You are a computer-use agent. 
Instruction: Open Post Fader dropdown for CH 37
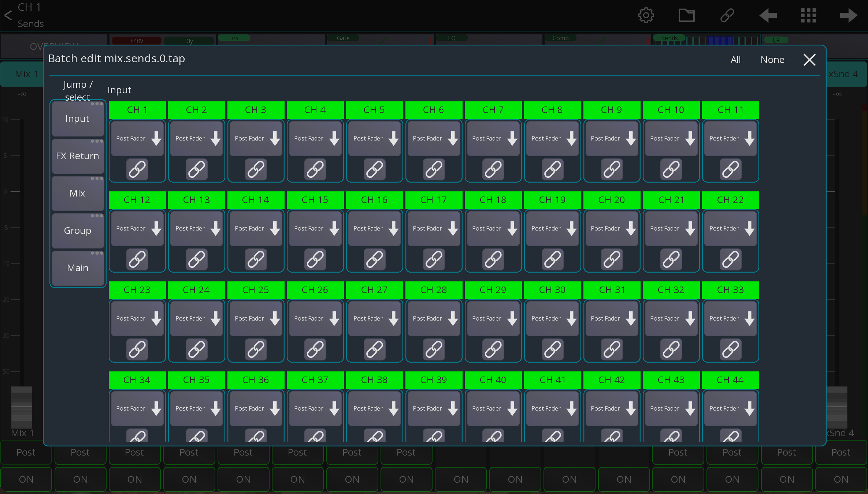[x=315, y=409]
